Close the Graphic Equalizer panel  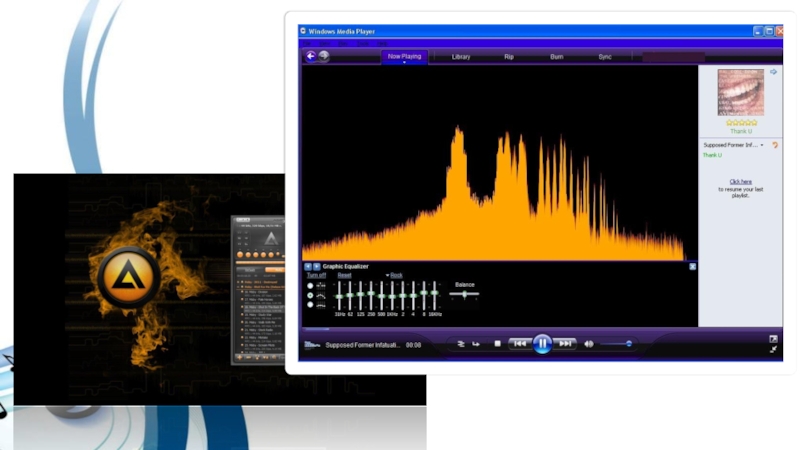(692, 266)
